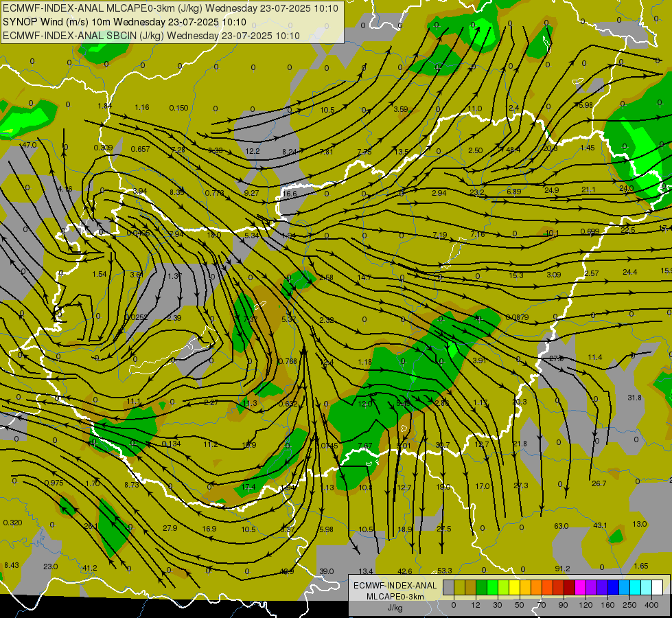Image resolution: width=672 pixels, height=618 pixels.
Task: Click the map value '42.6'
Action: pos(405,571)
